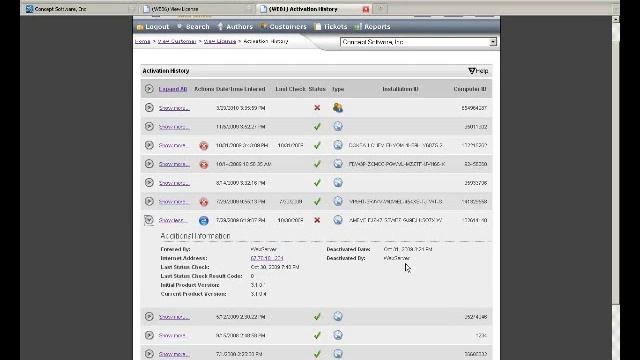The image size is (640, 360).
Task: Click the Logout menu icon
Action: click(x=140, y=27)
